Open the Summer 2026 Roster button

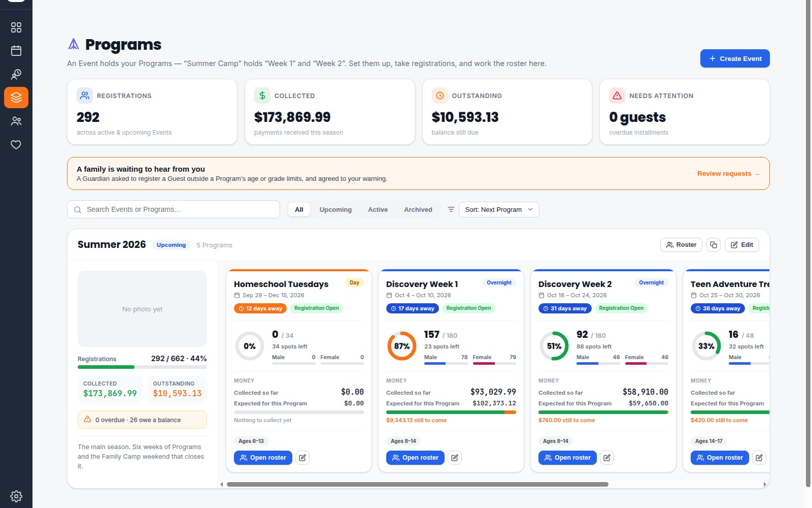(681, 245)
